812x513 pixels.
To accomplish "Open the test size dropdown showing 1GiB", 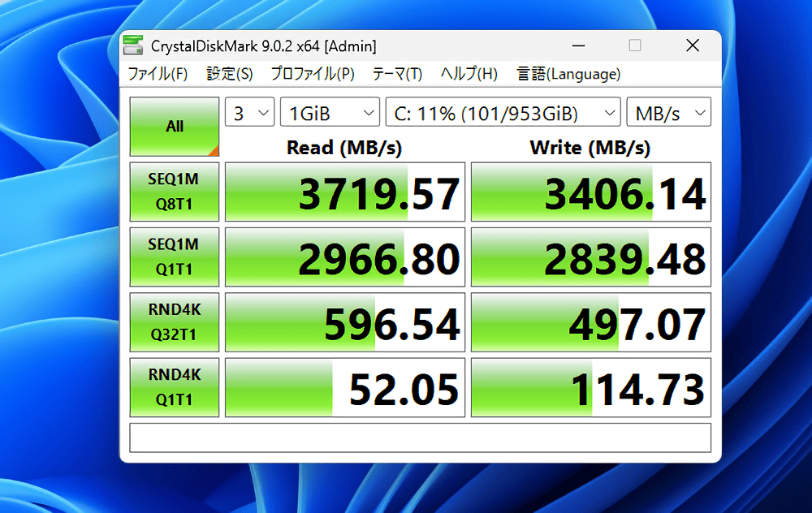I will point(329,111).
